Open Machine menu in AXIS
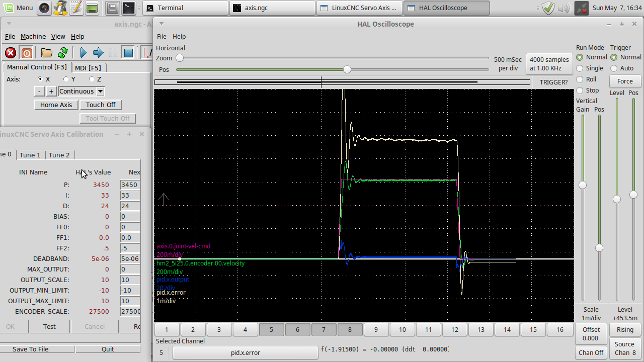This screenshot has width=644, height=362. [x=33, y=36]
